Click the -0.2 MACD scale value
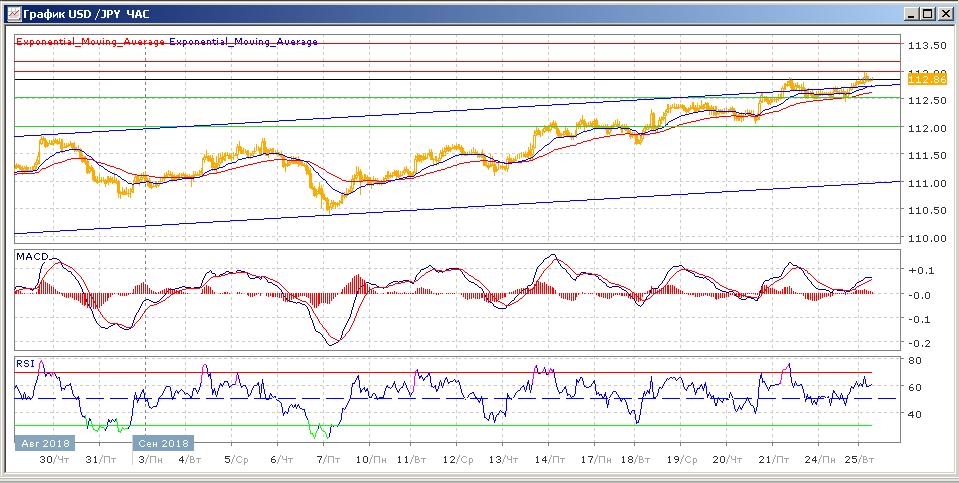Viewport: 959px width, 483px height. click(x=921, y=343)
